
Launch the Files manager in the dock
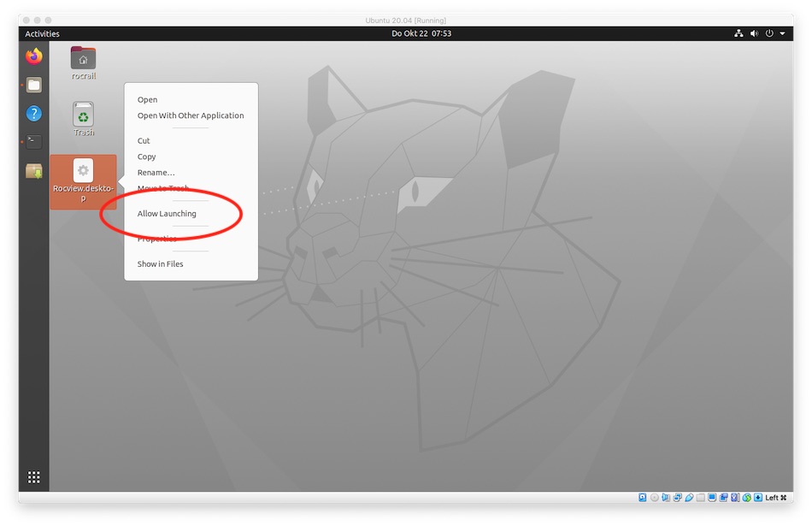[x=33, y=85]
